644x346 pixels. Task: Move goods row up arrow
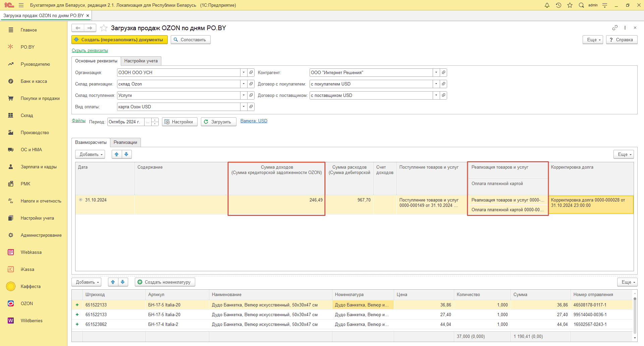coord(113,282)
